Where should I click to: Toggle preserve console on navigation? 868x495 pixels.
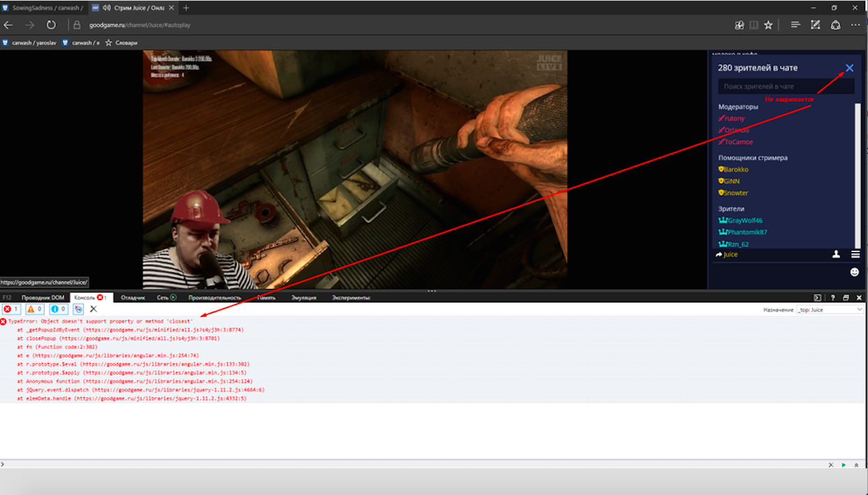coord(78,309)
